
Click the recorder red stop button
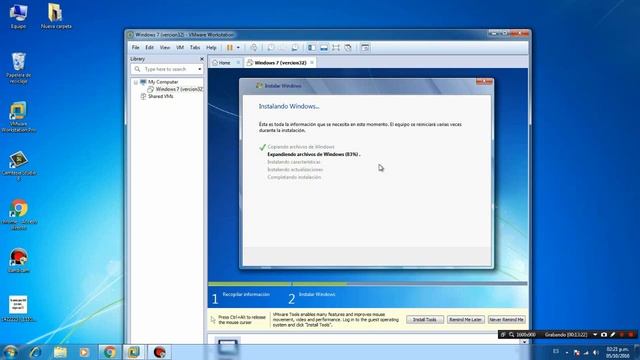(x=631, y=335)
